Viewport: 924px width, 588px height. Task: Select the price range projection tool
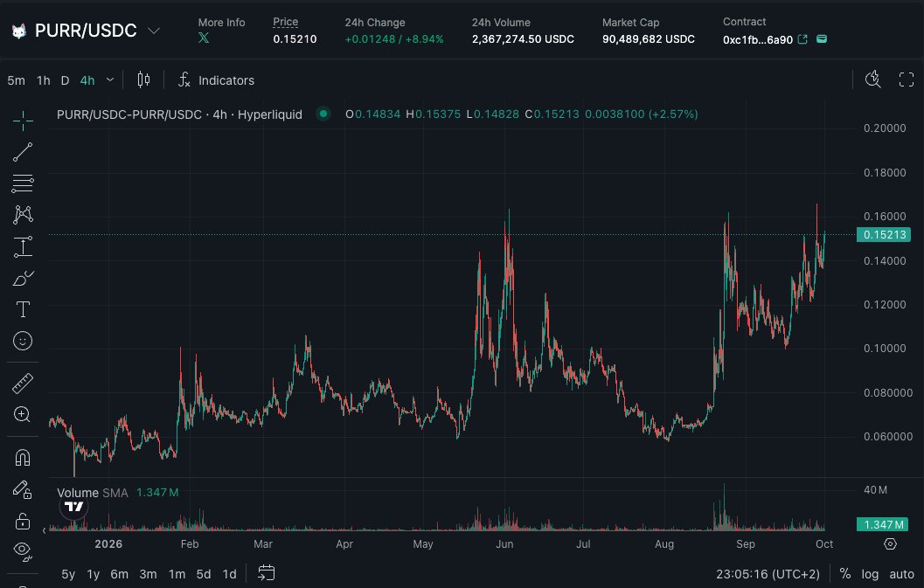23,246
